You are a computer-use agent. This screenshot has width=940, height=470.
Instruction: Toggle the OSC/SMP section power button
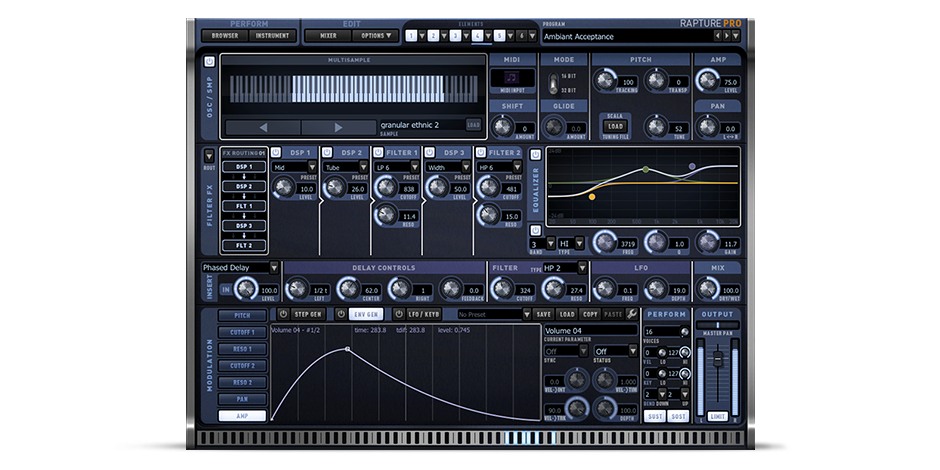pos(209,62)
